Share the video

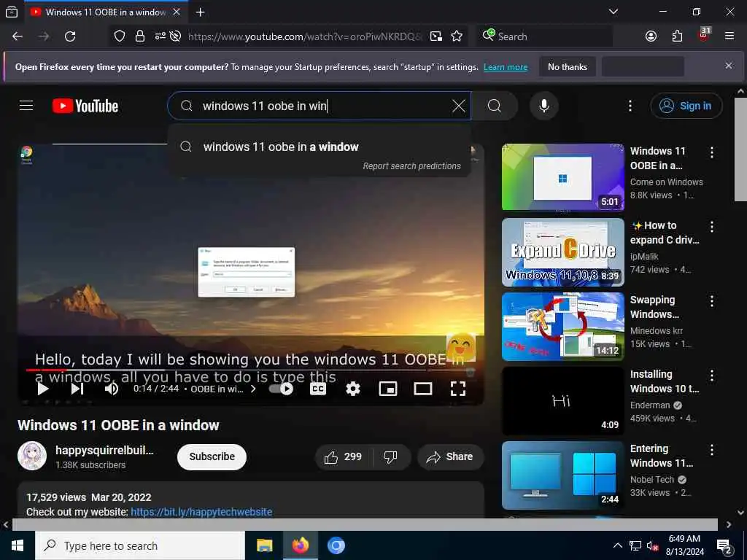click(x=451, y=456)
